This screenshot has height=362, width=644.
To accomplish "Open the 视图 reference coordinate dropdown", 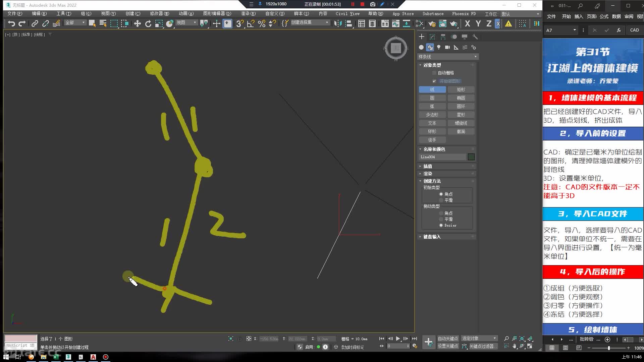I will click(186, 22).
